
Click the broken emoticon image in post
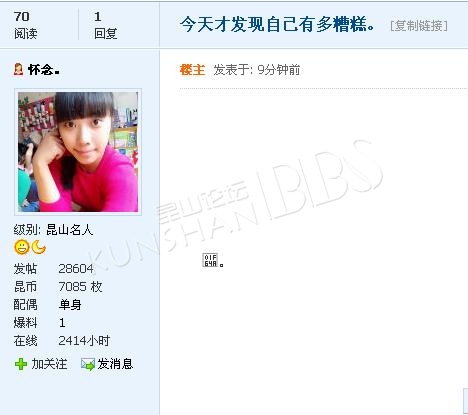click(210, 260)
